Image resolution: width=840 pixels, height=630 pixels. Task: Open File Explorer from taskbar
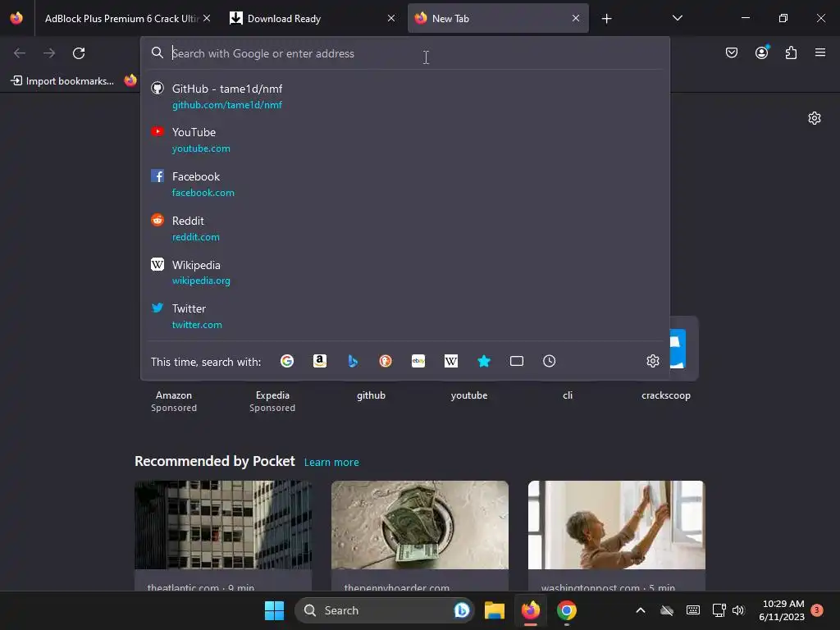[x=495, y=610]
